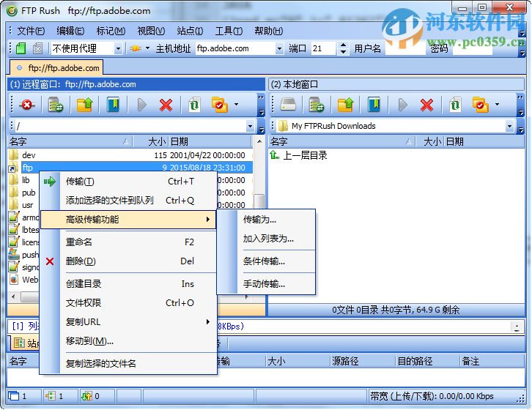The height and width of the screenshot is (410, 532).
Task: Refresh the local file list
Action: tap(455, 105)
